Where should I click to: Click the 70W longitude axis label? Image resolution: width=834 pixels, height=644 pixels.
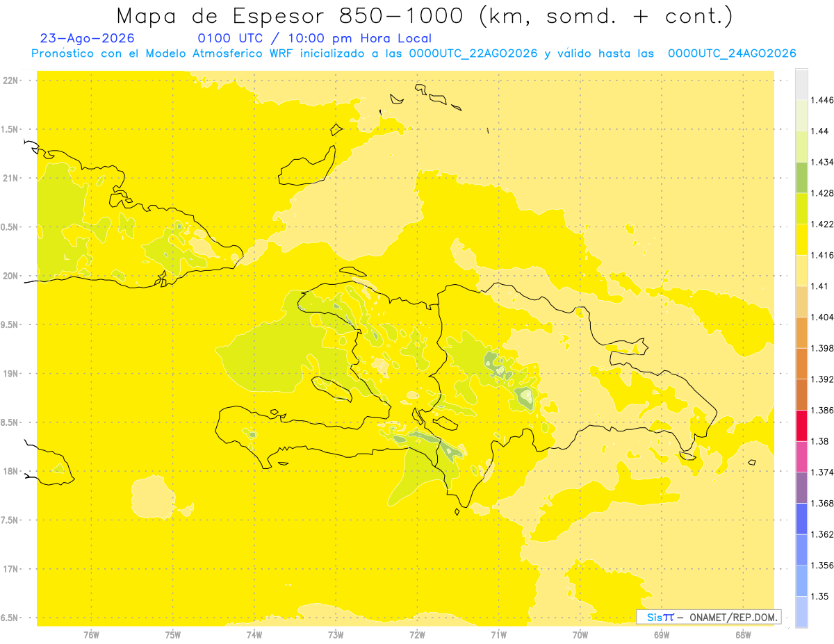(x=580, y=635)
